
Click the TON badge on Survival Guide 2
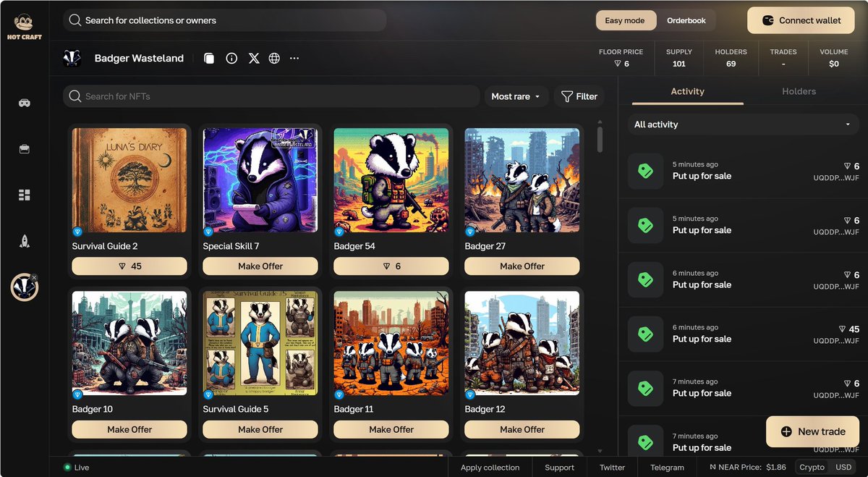click(77, 232)
